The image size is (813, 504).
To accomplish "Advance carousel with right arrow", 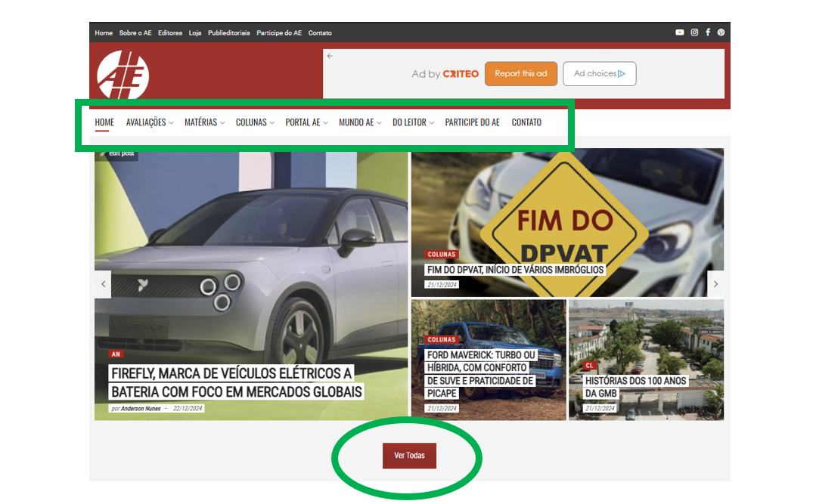I will point(715,284).
